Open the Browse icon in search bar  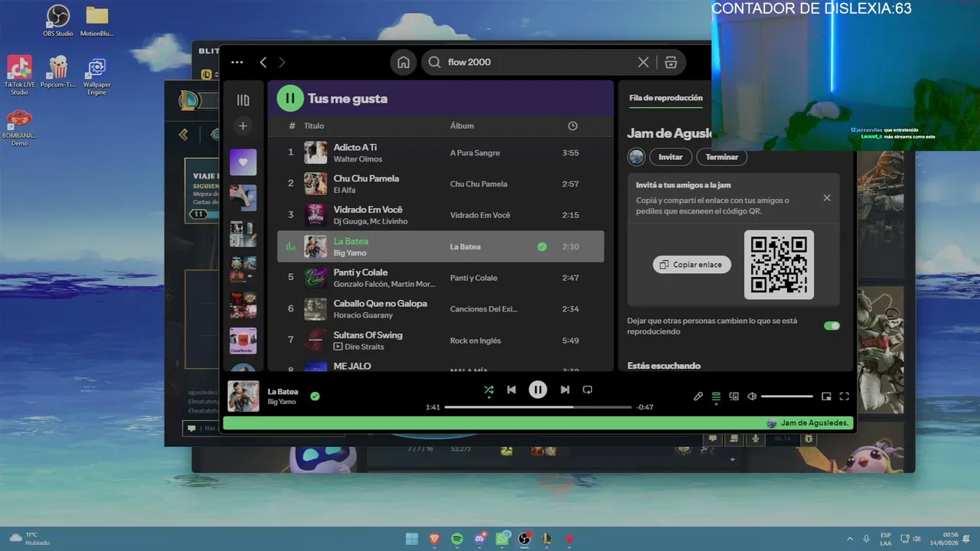click(671, 63)
